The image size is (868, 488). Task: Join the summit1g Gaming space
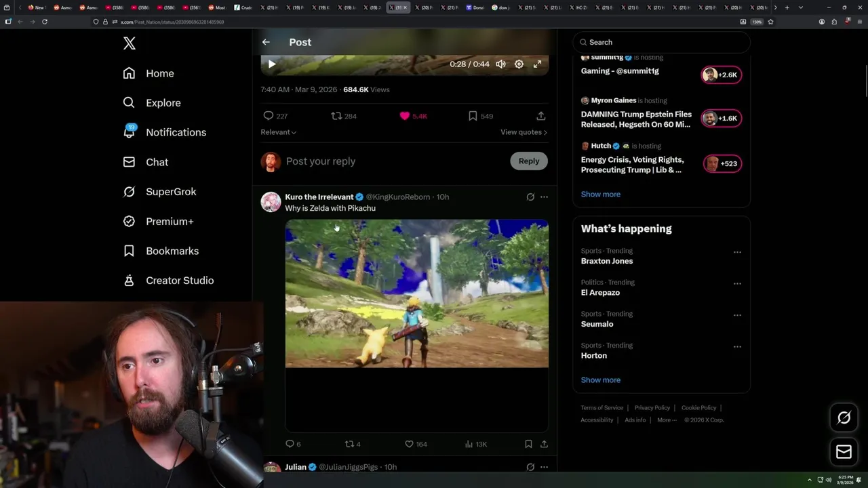(722, 75)
